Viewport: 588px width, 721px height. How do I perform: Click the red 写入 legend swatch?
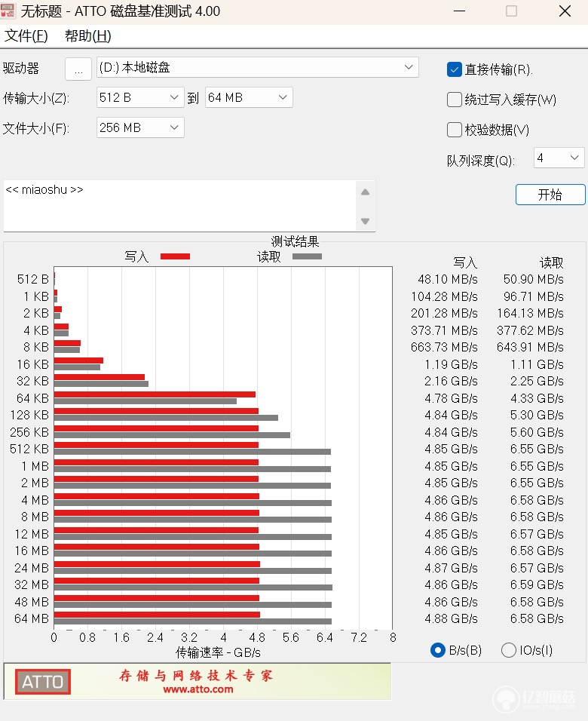(x=175, y=256)
